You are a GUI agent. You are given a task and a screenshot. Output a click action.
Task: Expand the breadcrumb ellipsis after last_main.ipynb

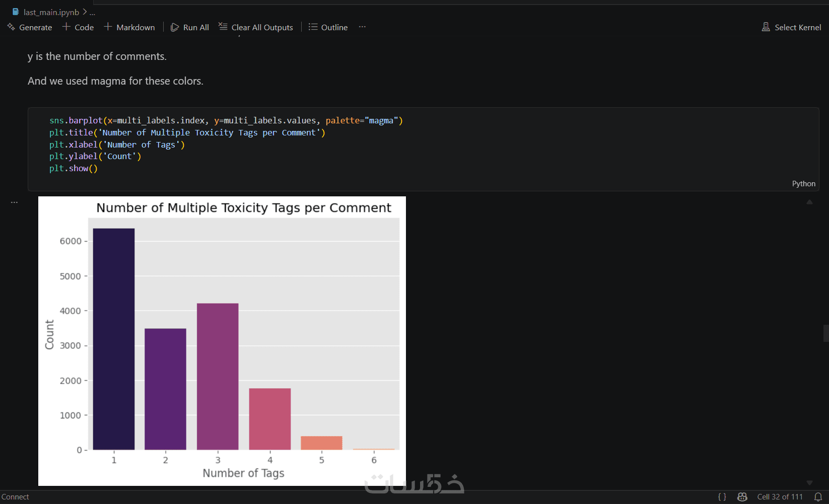pyautogui.click(x=92, y=12)
